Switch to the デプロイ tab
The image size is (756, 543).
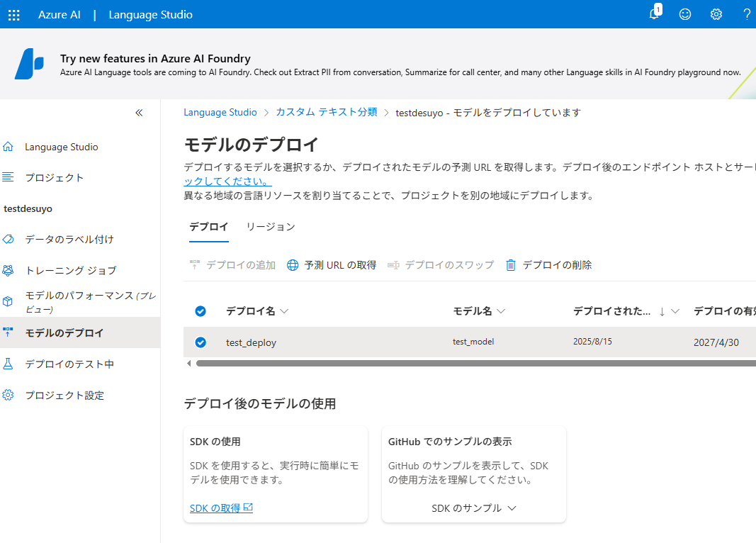click(x=209, y=227)
